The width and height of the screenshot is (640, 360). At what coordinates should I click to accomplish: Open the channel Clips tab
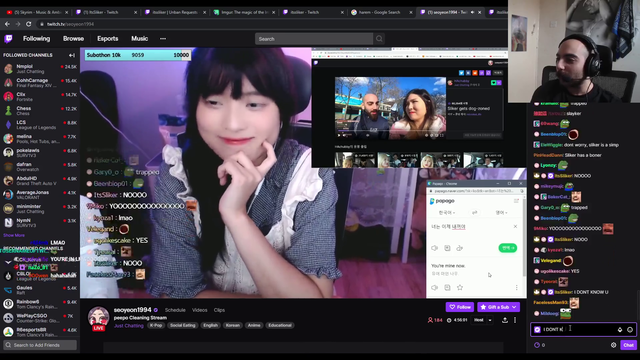(219, 310)
